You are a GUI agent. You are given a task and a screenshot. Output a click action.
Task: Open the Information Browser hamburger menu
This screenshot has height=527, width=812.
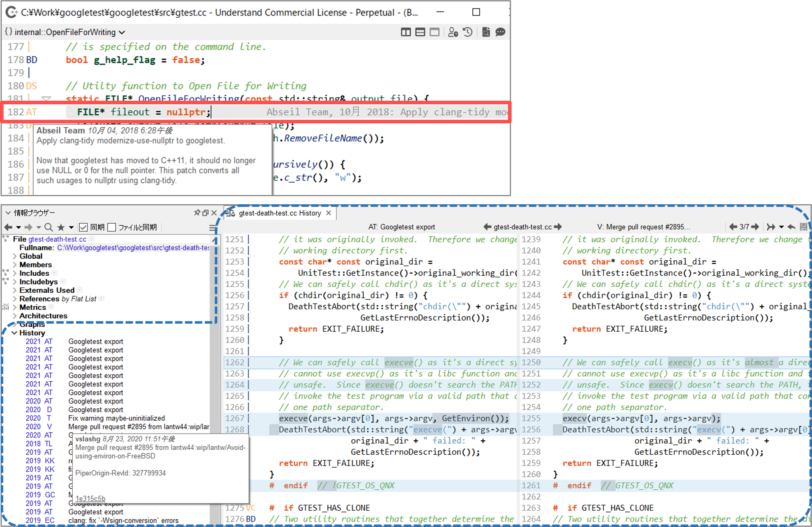213,227
